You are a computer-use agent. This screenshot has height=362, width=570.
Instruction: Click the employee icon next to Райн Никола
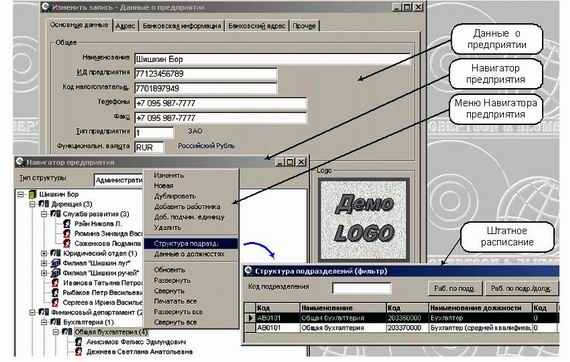coord(67,224)
